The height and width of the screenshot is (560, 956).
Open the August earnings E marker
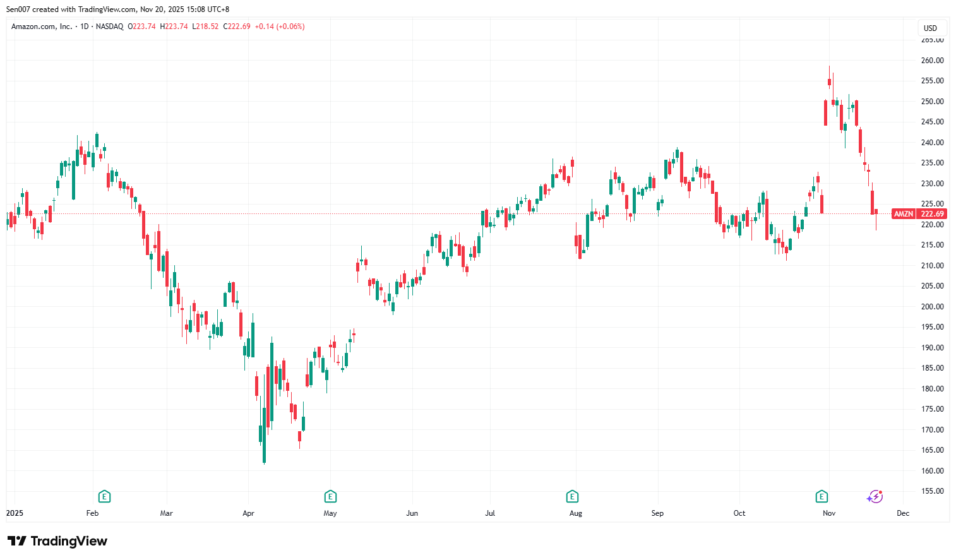[x=572, y=497]
